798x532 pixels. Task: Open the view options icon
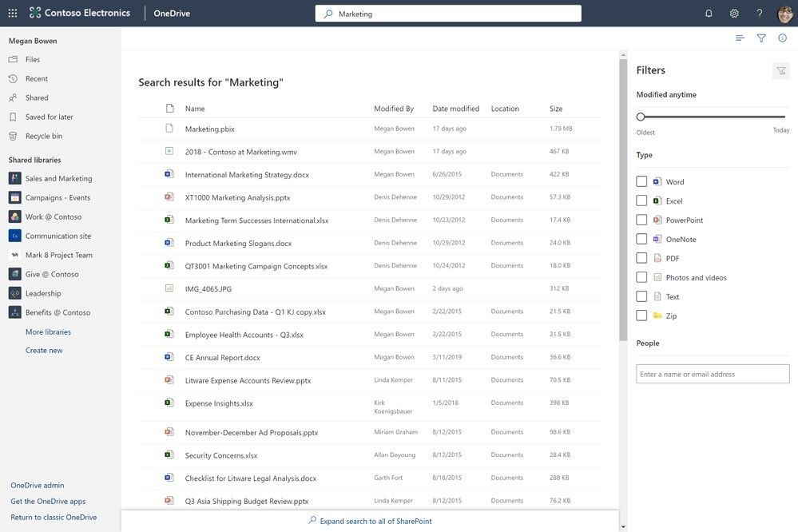coord(740,38)
